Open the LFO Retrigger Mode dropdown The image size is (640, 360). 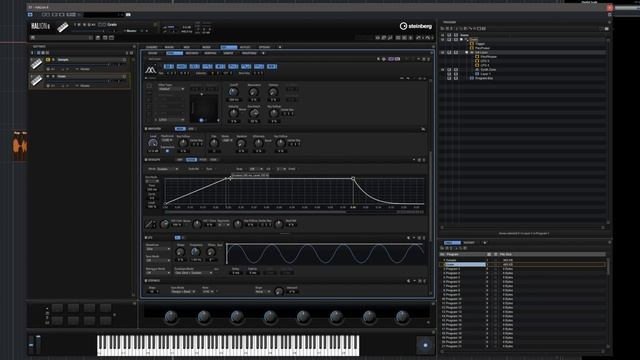[158, 272]
